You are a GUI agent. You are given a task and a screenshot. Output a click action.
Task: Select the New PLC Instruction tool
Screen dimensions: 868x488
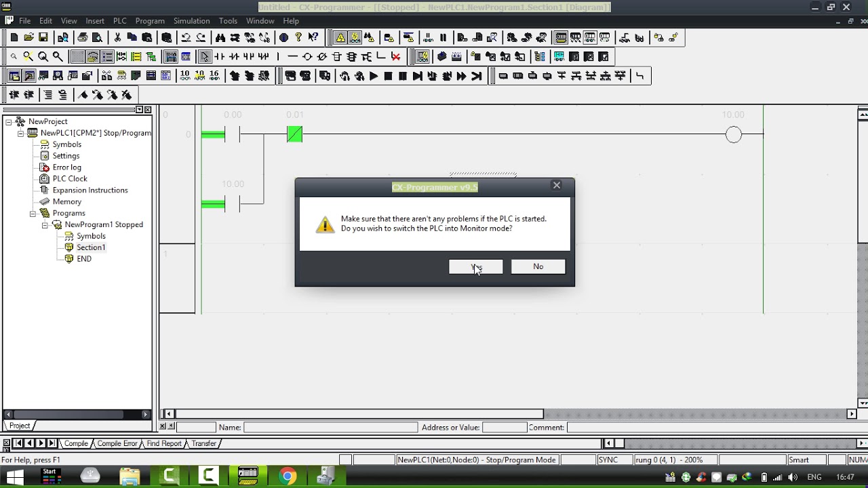tap(337, 57)
